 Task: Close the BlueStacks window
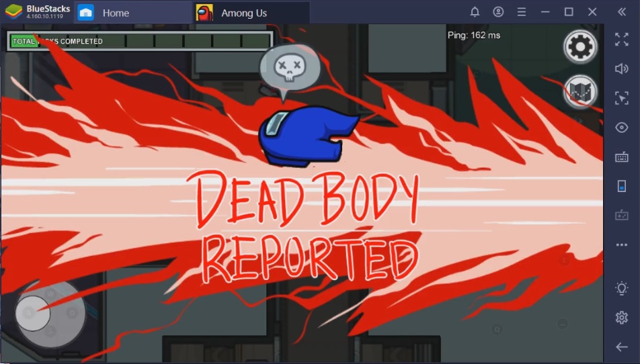click(592, 12)
